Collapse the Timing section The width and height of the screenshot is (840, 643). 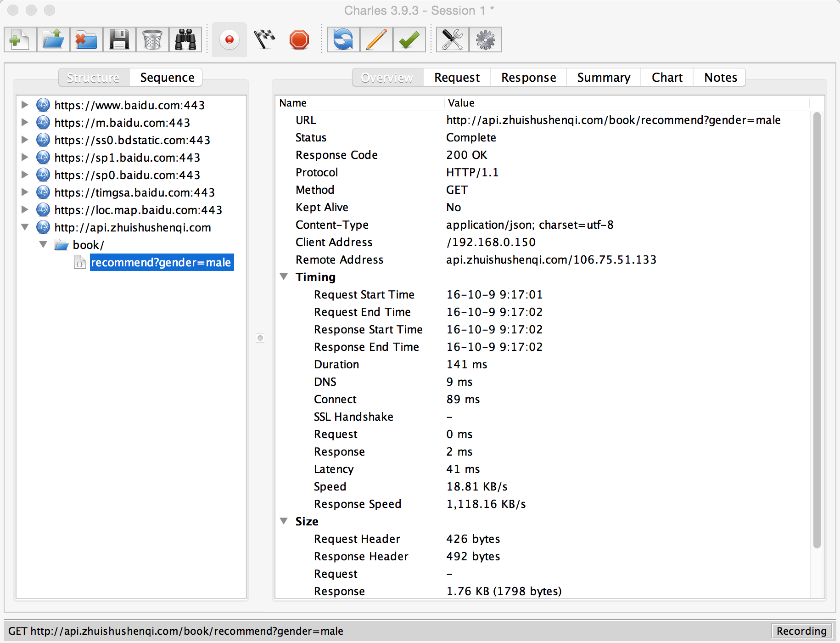pyautogui.click(x=284, y=277)
